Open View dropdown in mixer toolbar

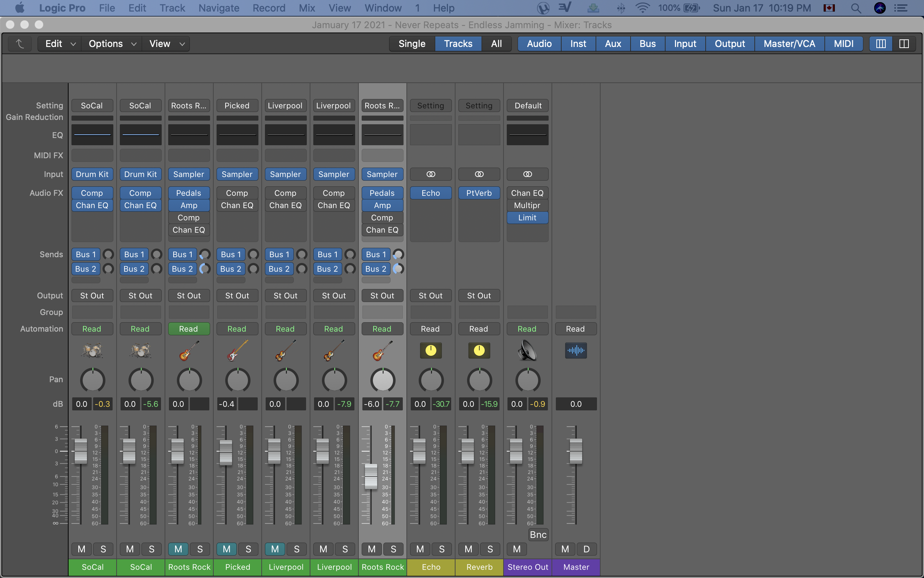tap(166, 44)
